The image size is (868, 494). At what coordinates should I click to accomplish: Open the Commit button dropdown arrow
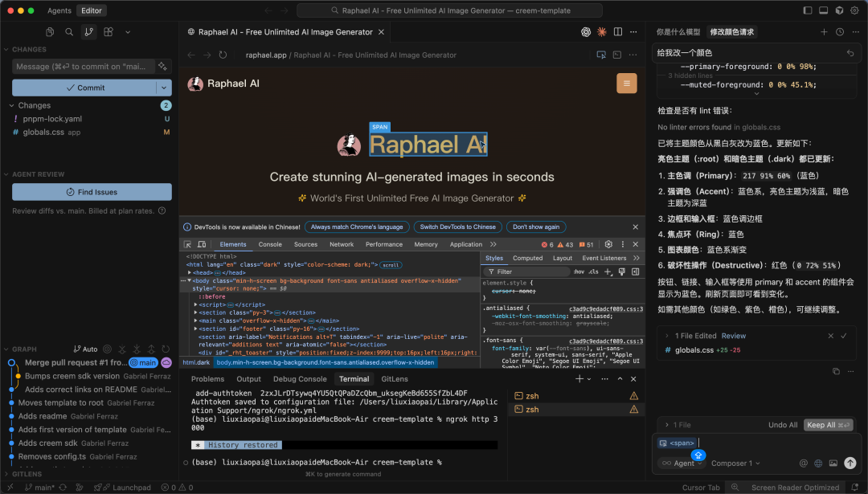(163, 87)
